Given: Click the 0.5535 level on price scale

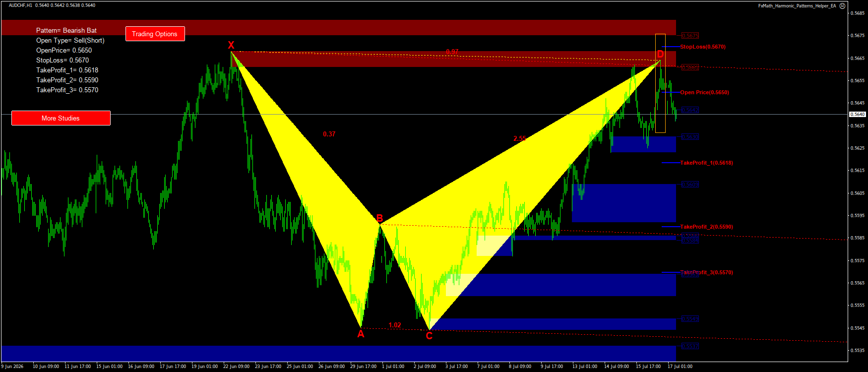Looking at the screenshot, I should tap(858, 350).
